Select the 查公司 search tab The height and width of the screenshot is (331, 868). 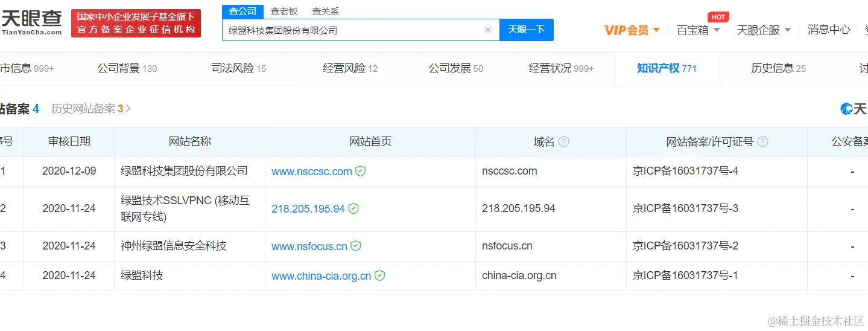coord(242,11)
